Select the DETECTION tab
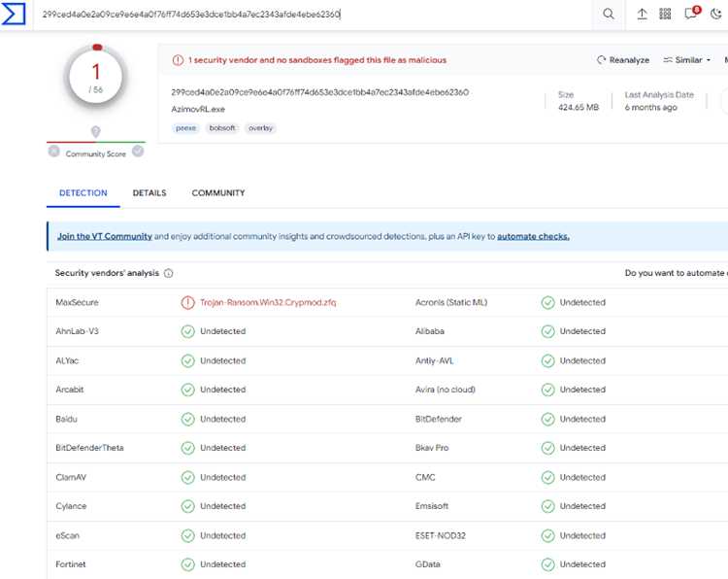Screen dimensions: 728x579 [83, 193]
